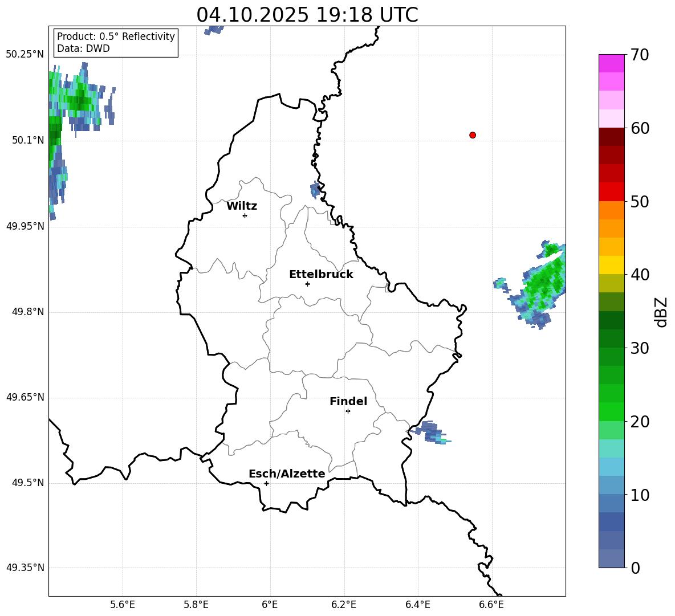Click the 50.1°N latitude label
The width and height of the screenshot is (675, 616).
(27, 140)
